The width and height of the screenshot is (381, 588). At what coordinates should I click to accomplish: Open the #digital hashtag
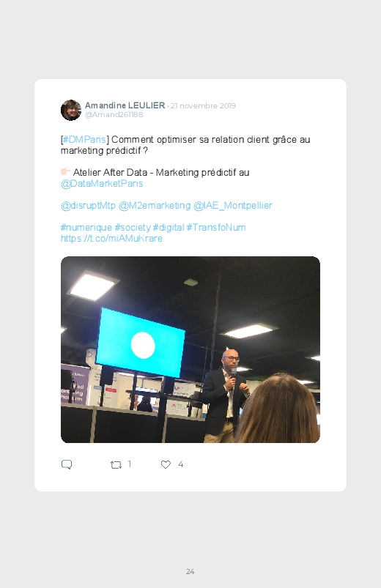[x=169, y=227]
